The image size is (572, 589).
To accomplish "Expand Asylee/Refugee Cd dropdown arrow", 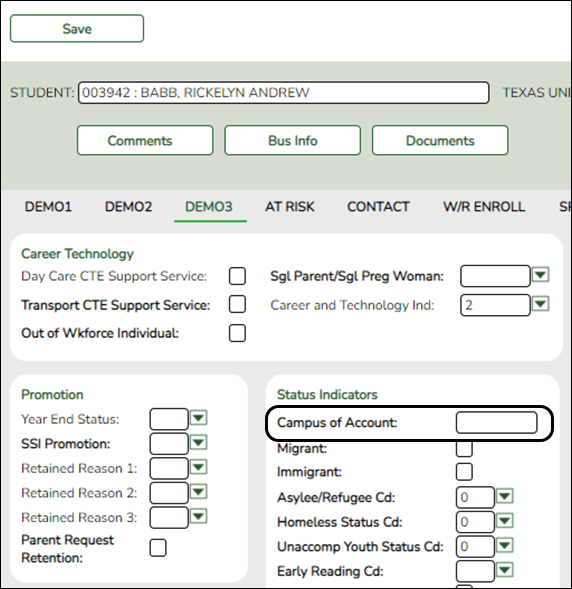I will pyautogui.click(x=504, y=496).
